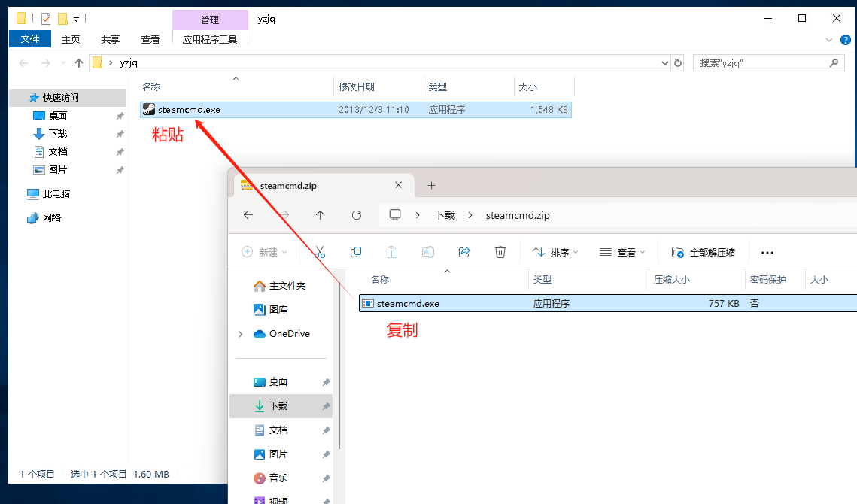Open 下载 in the zip window sidebar
Viewport: 857px width, 504px height.
(x=278, y=406)
